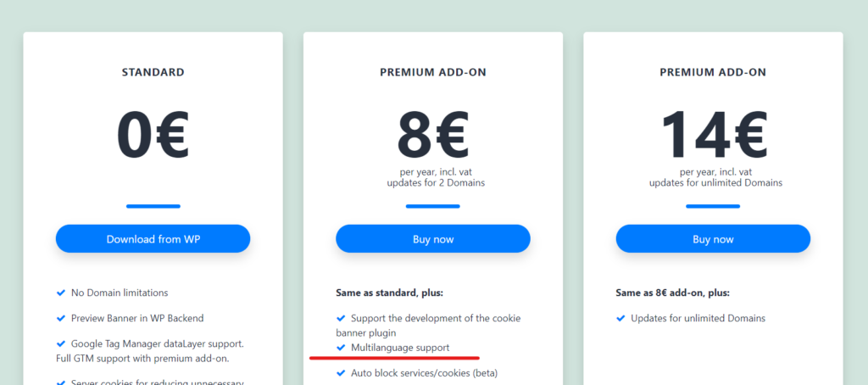Click checkmark beside Support the development
This screenshot has height=385, width=868.
point(341,318)
